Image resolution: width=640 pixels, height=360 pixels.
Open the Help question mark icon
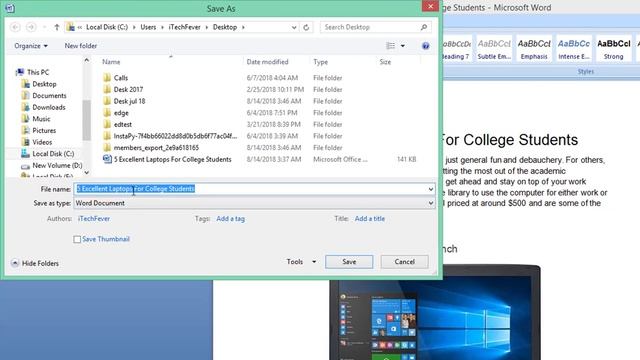tap(425, 46)
